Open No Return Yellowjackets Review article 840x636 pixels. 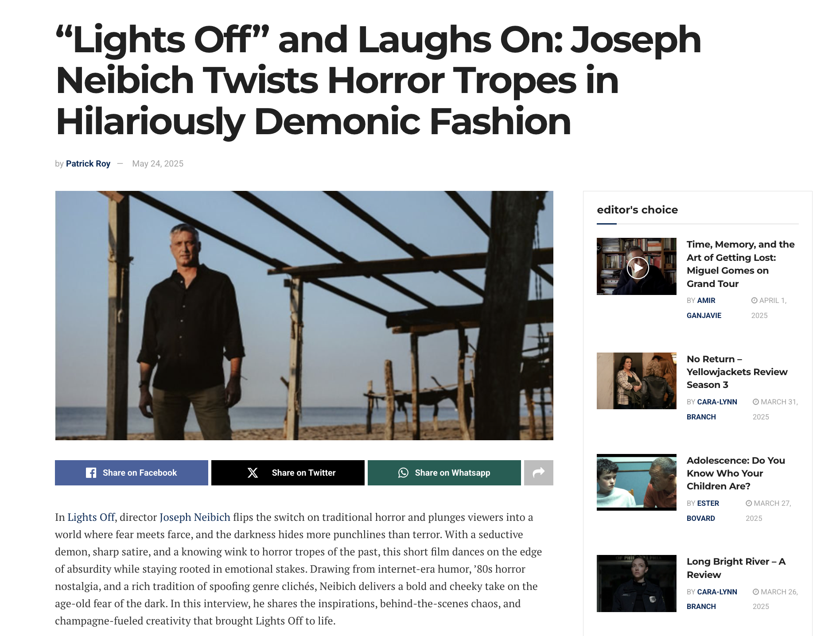tap(737, 372)
